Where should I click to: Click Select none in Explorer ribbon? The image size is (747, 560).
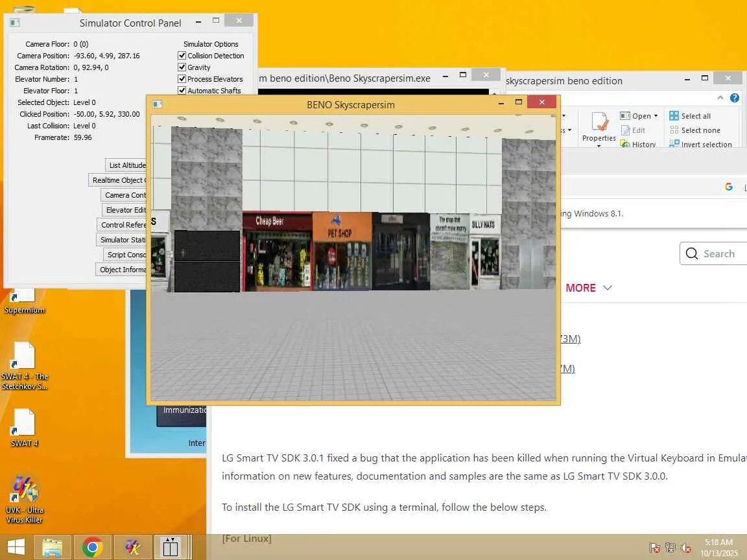[694, 130]
